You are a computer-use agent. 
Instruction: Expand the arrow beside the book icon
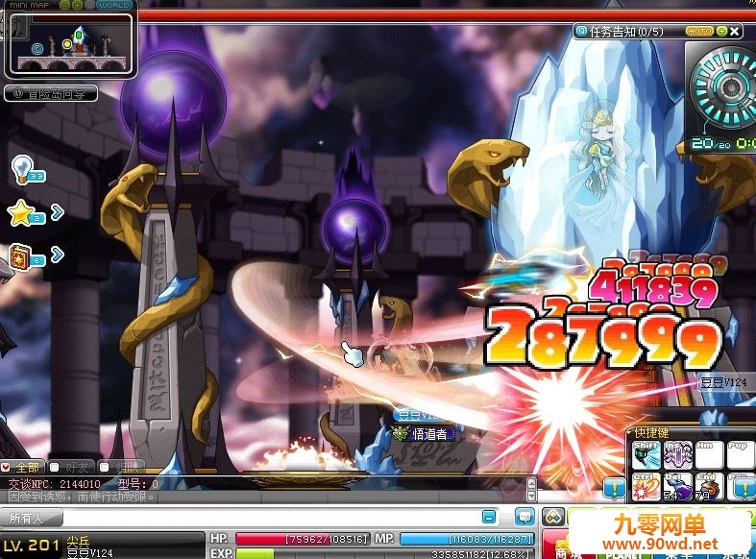(x=58, y=254)
